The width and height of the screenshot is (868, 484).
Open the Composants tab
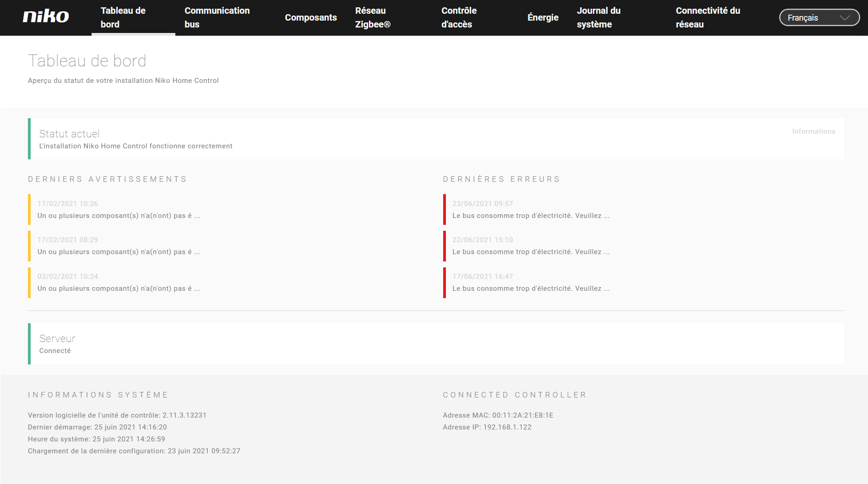coord(311,17)
